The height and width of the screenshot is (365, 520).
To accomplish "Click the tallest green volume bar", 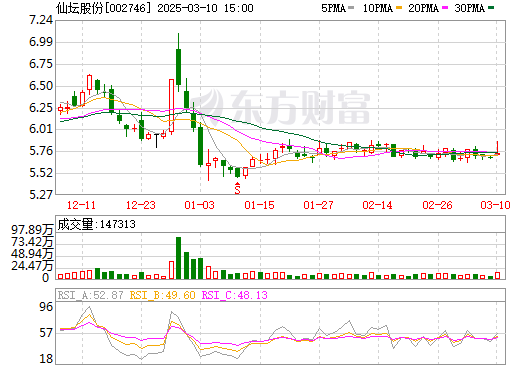I will pyautogui.click(x=179, y=258).
